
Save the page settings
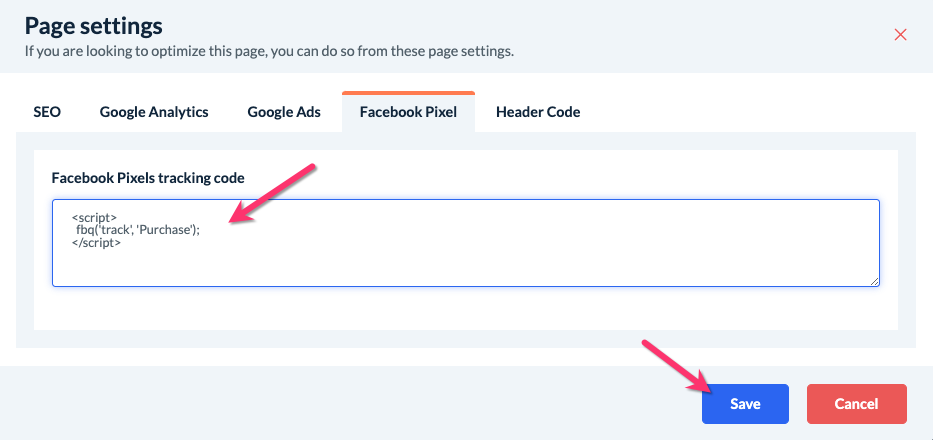tap(745, 404)
